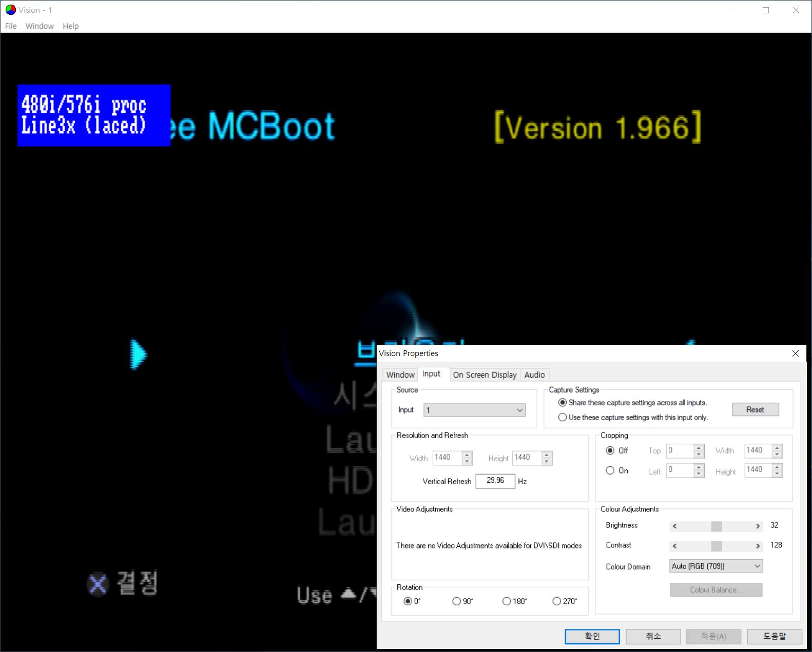The image size is (812, 652).
Task: Click Contrast slider left arrow
Action: [674, 546]
